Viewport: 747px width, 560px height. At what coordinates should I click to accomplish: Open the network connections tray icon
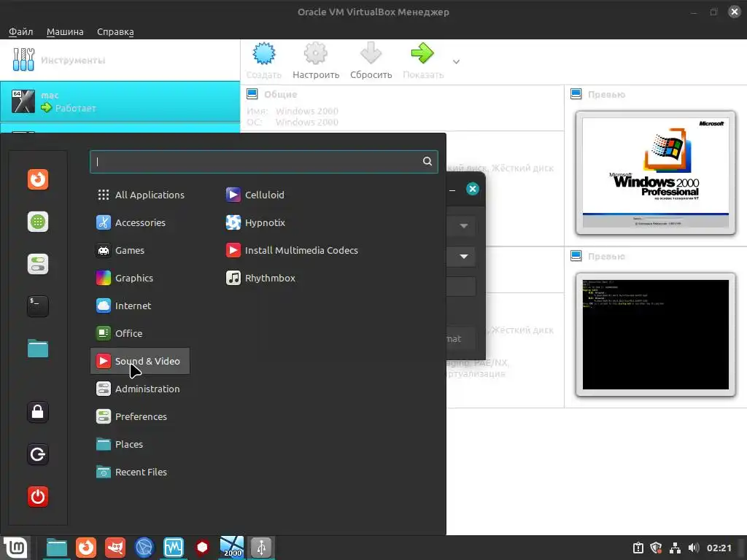tap(675, 548)
